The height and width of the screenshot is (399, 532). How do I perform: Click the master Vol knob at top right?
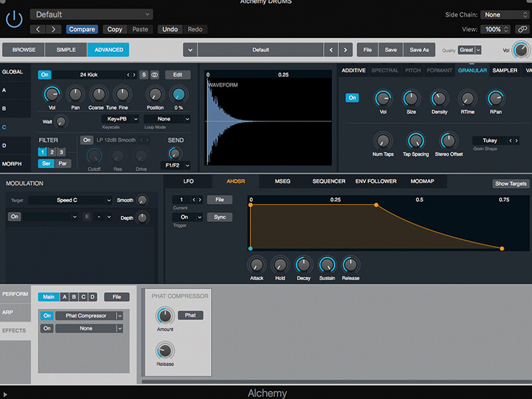click(x=521, y=51)
